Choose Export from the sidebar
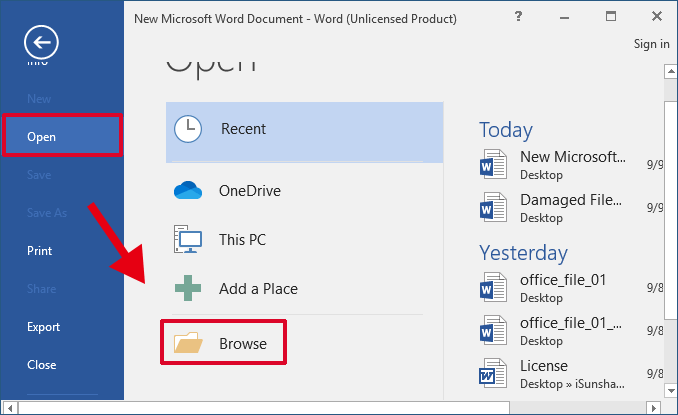Viewport: 678px width, 415px height. point(43,327)
